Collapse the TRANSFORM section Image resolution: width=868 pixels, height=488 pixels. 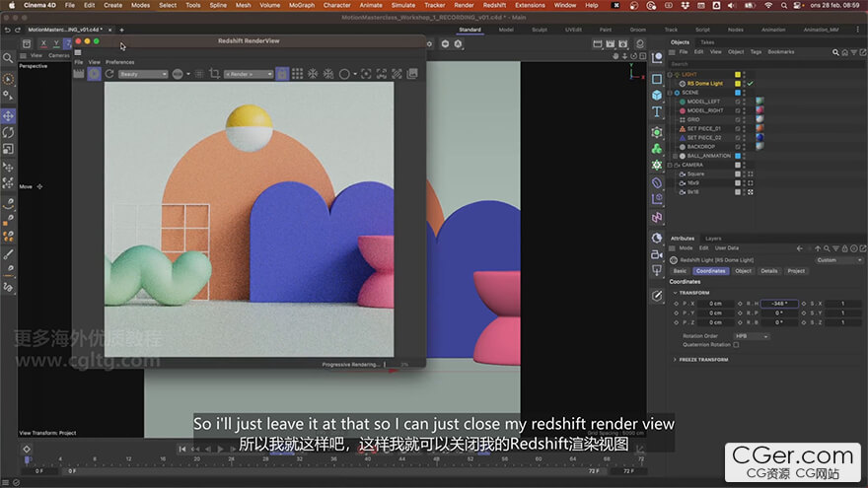pyautogui.click(x=675, y=293)
